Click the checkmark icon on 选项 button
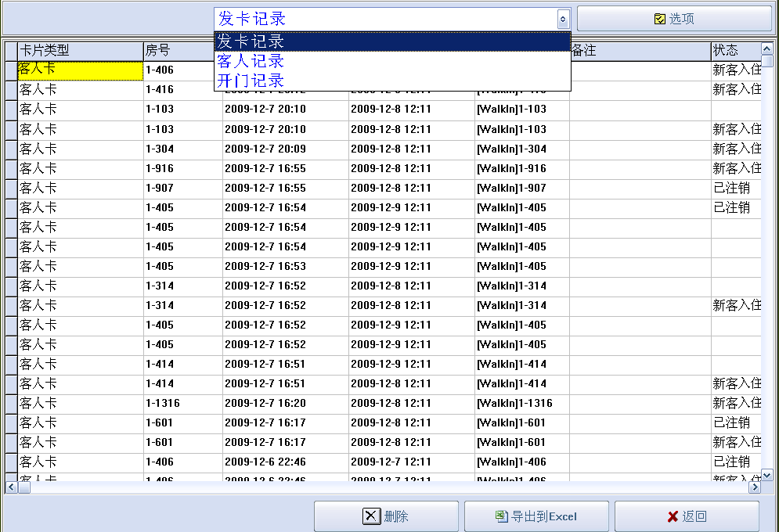The image size is (779, 532). pos(659,19)
